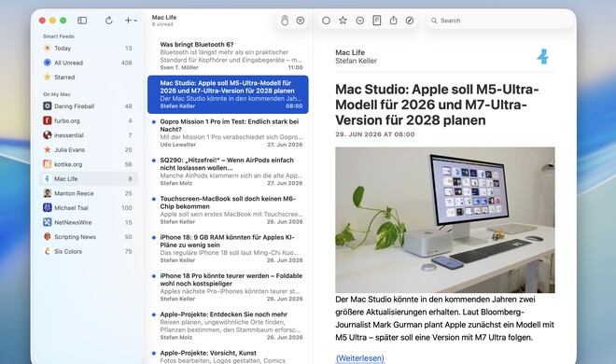This screenshot has width=616, height=364.
Task: Open article Touchscreen-MacBook soll doch keinen M6-Chip
Action: 228,210
